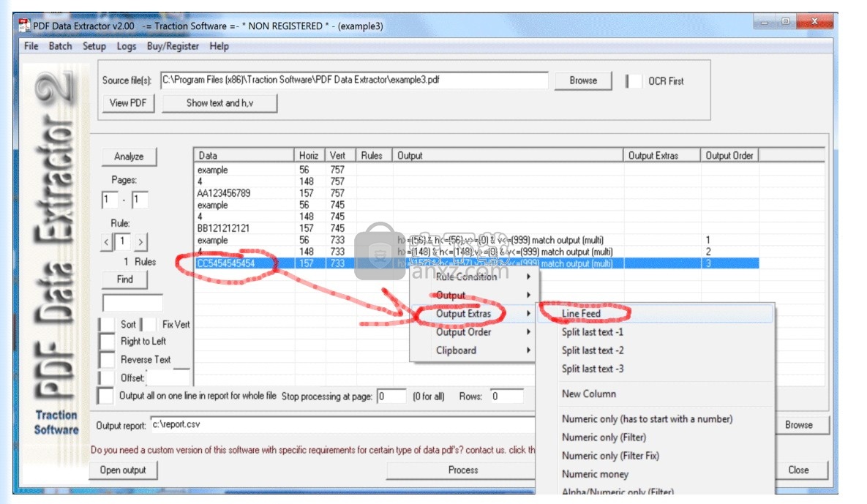Click the Rule number field

point(123,241)
